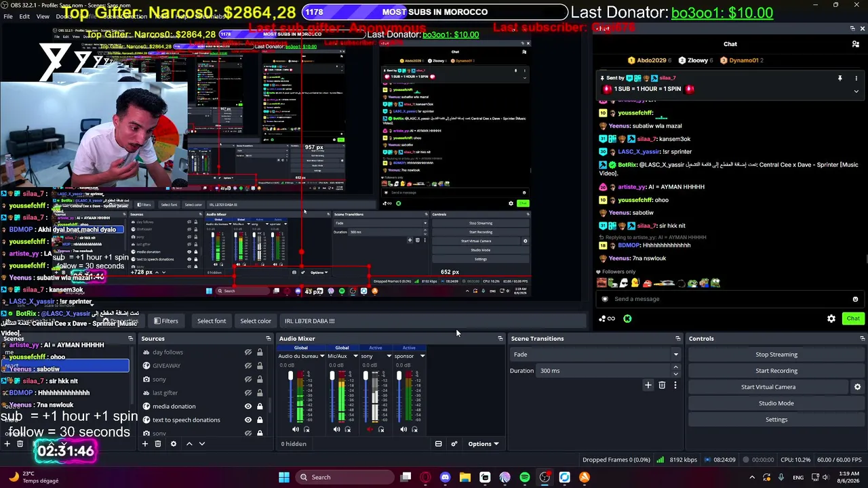This screenshot has width=868, height=488.
Task: Open the Audio Mixer Options dropdown
Action: pos(484,444)
